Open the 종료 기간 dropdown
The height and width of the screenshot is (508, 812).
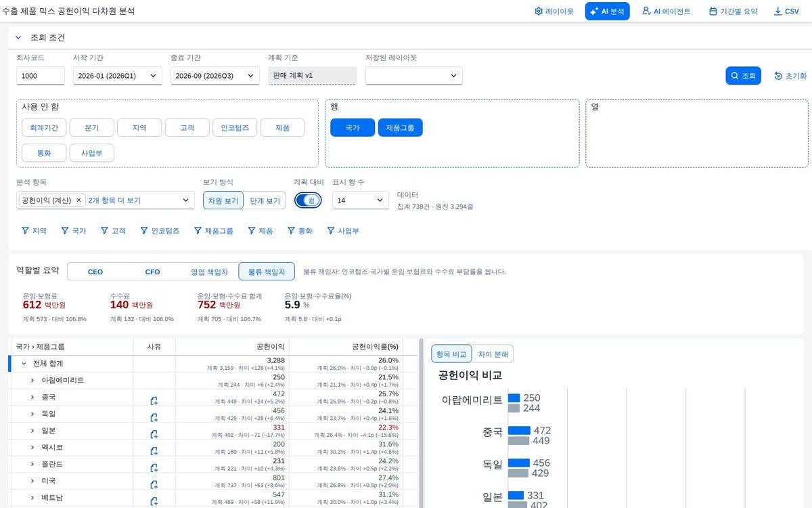[215, 76]
